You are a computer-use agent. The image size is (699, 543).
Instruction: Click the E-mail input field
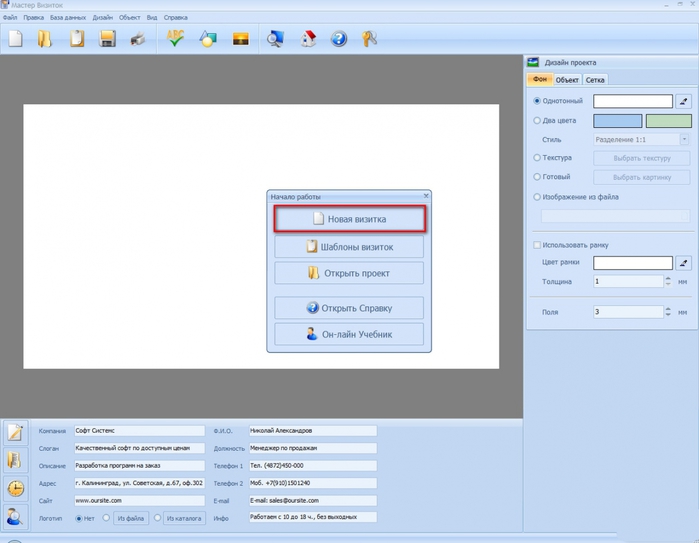(x=312, y=500)
